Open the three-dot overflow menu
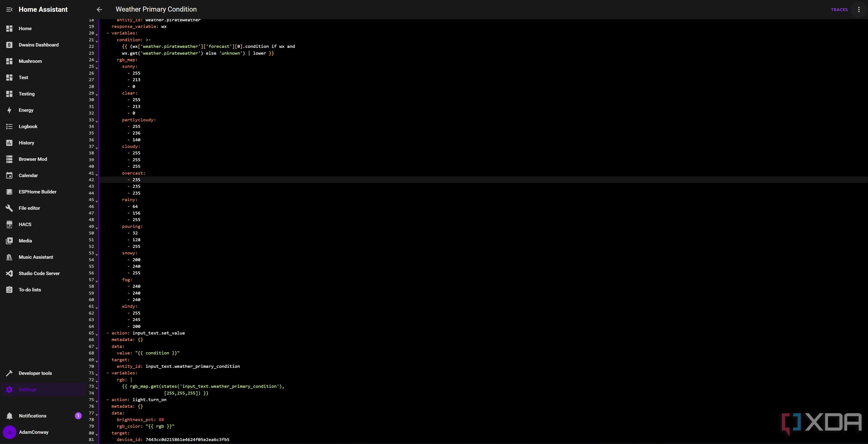The width and height of the screenshot is (868, 444). pyautogui.click(x=858, y=10)
